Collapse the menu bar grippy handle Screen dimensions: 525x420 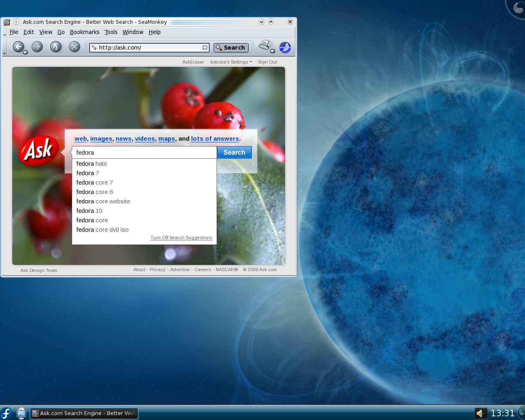(5, 32)
